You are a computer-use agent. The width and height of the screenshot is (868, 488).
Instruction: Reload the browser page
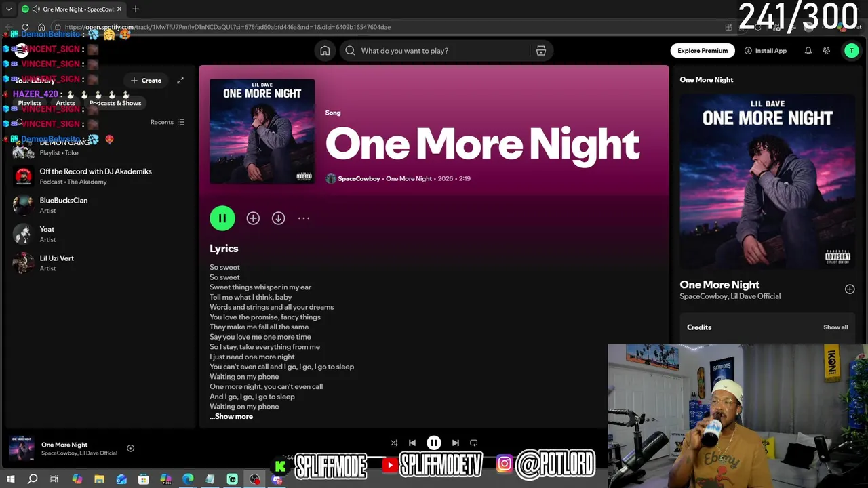(x=25, y=27)
